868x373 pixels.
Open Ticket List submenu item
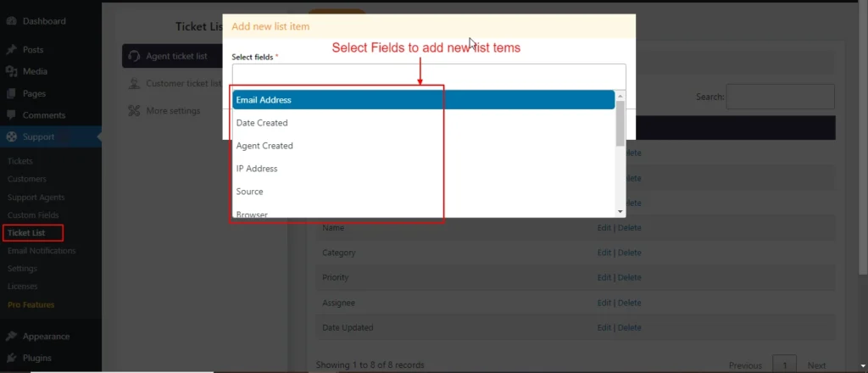click(26, 233)
